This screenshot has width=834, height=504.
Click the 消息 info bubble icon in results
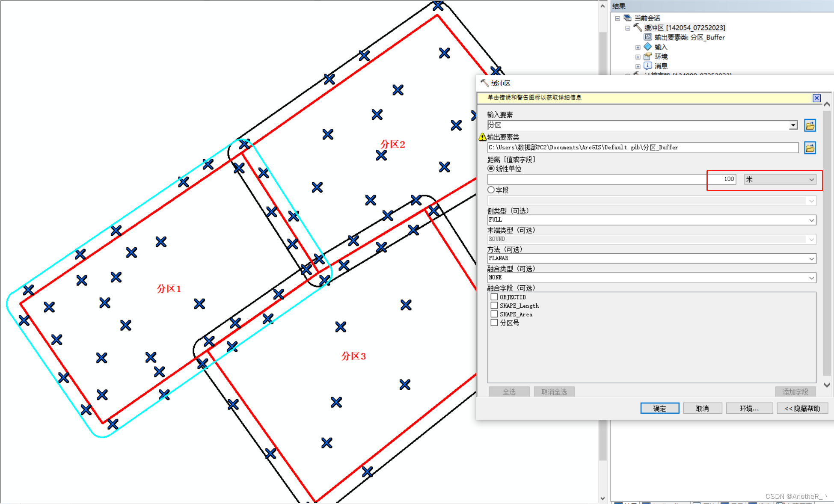point(647,66)
